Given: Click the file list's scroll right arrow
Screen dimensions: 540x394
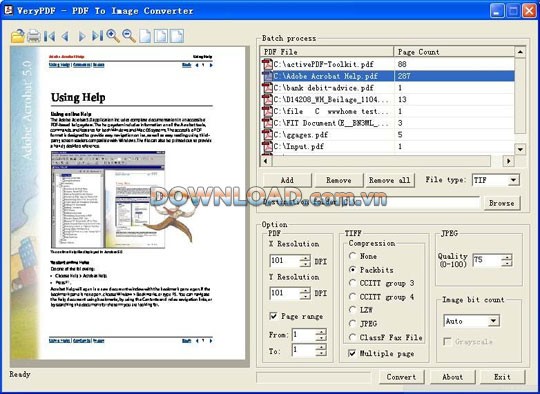Looking at the screenshot, I should click(x=508, y=161).
